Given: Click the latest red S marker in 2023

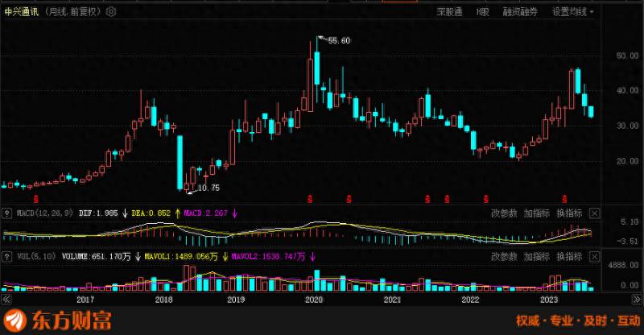Looking at the screenshot, I should pyautogui.click(x=564, y=200).
